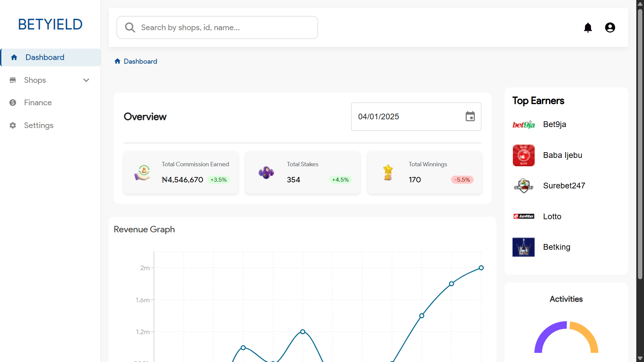Viewport: 644px width, 362px height.
Task: Type in the shops search field
Action: pos(225,27)
